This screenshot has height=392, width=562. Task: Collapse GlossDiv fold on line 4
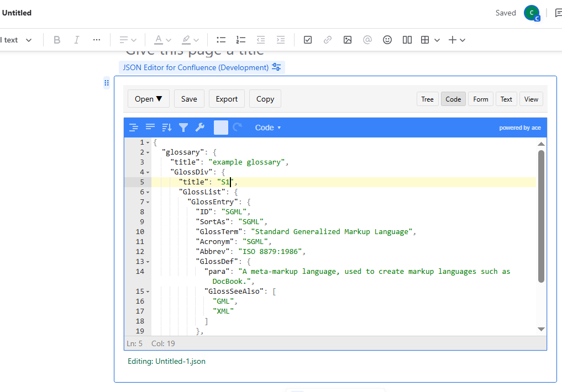coord(148,172)
